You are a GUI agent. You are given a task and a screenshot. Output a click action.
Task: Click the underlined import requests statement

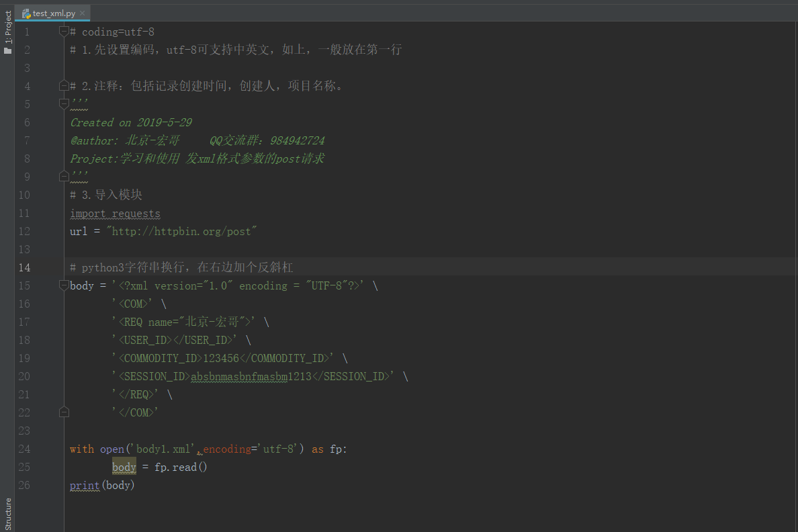(x=115, y=213)
